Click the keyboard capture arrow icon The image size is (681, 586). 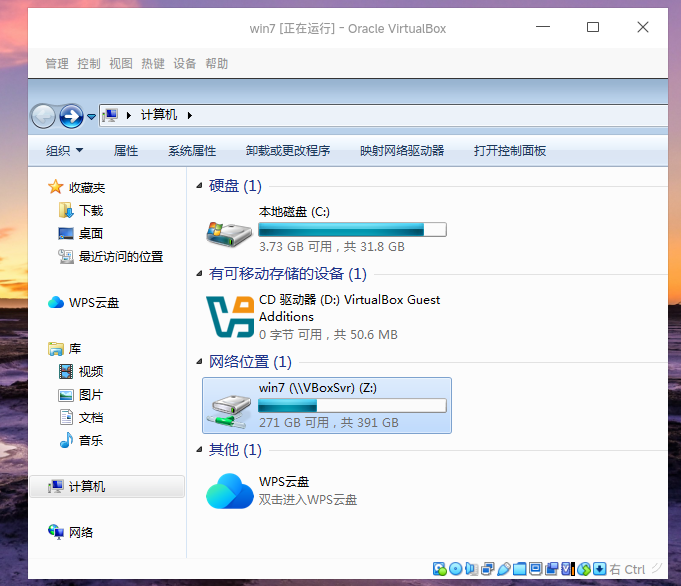[x=599, y=569]
